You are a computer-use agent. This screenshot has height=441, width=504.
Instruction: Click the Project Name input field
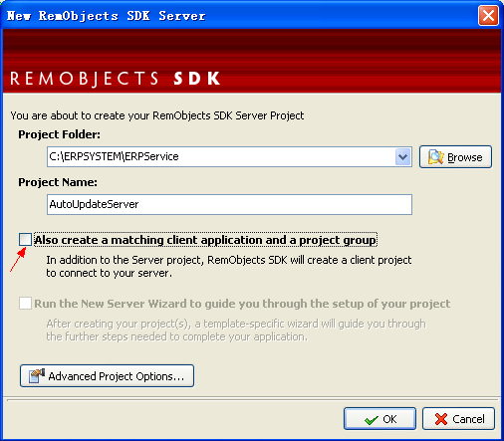pos(229,204)
